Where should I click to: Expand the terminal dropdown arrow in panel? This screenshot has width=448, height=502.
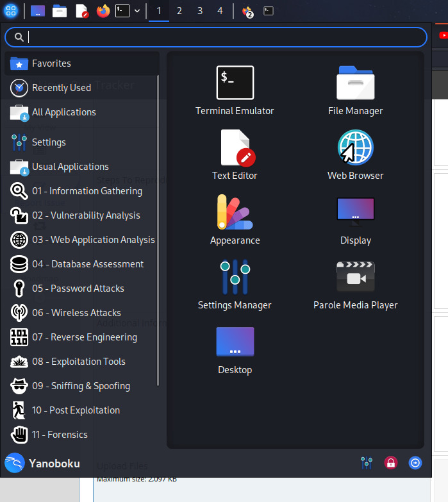[x=137, y=11]
